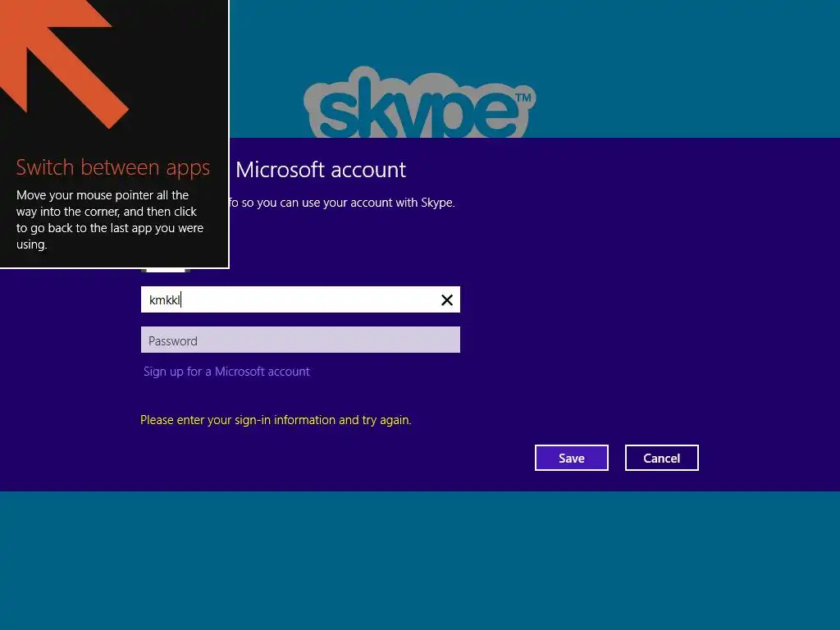The height and width of the screenshot is (630, 840).
Task: Click the "Please enter your sign-in information" message
Action: point(276,420)
